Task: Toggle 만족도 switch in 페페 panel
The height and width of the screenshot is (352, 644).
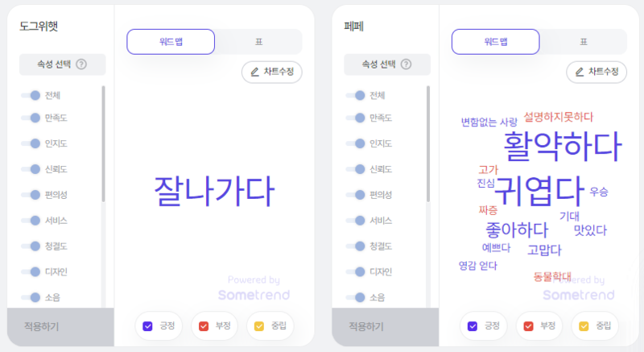Action: coord(355,118)
